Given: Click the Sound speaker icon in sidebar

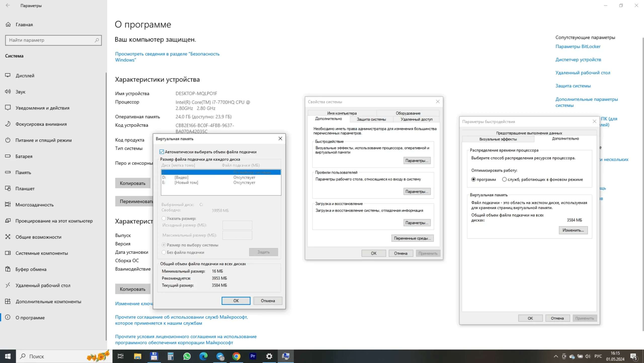Looking at the screenshot, I should click(8, 91).
